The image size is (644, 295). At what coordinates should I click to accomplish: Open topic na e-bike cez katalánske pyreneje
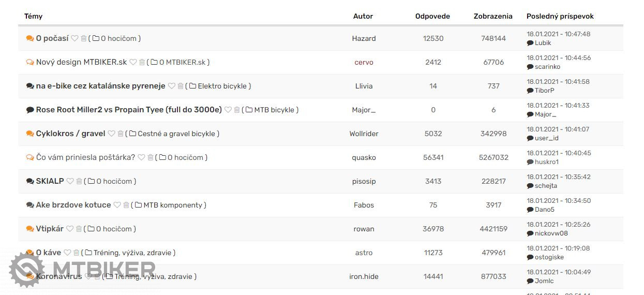pyautogui.click(x=100, y=86)
